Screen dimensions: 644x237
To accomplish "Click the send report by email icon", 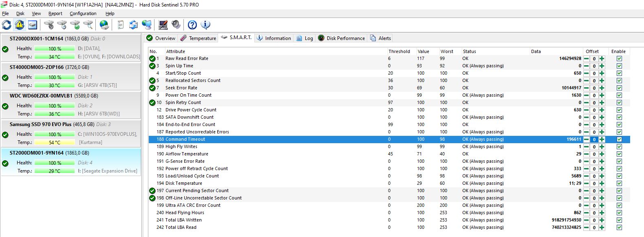I will (133, 25).
